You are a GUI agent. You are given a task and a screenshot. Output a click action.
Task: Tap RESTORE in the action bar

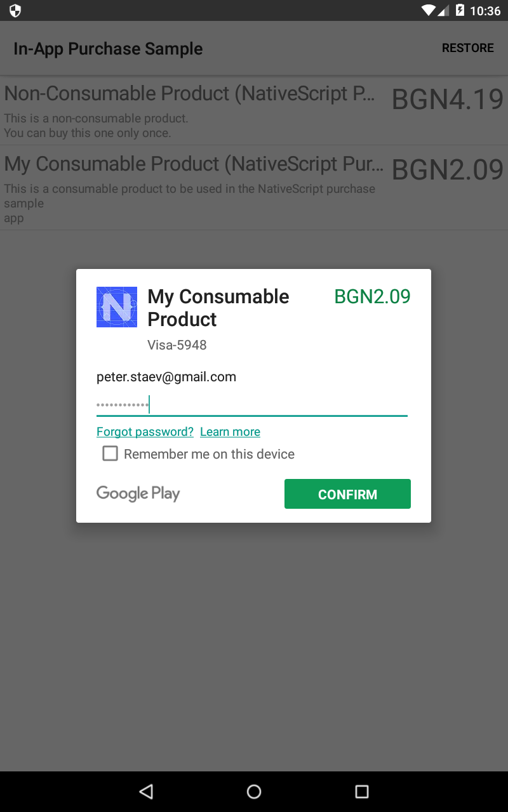468,48
